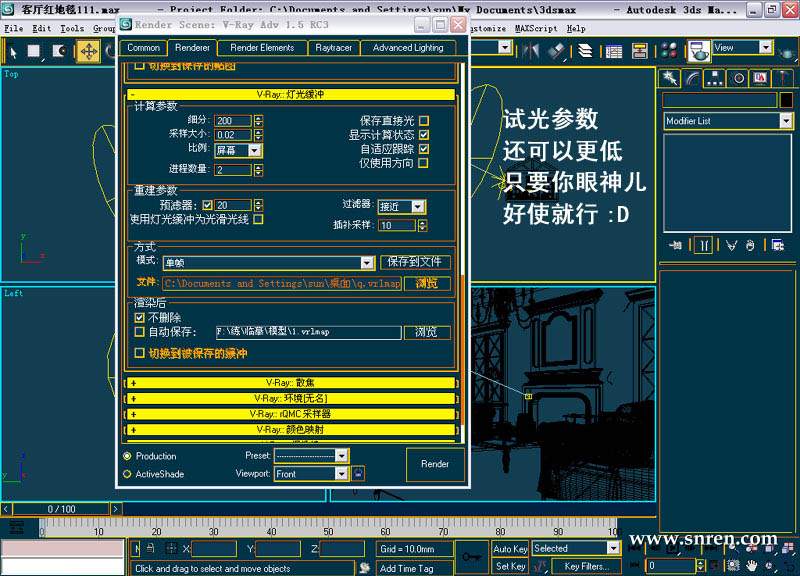
Task: Open the View coordinate dropdown
Action: click(x=742, y=48)
